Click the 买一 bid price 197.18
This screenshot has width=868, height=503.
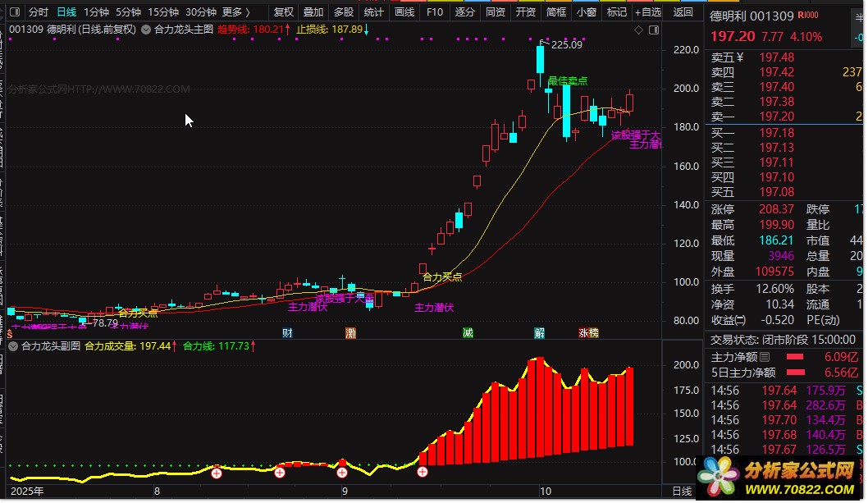point(777,133)
